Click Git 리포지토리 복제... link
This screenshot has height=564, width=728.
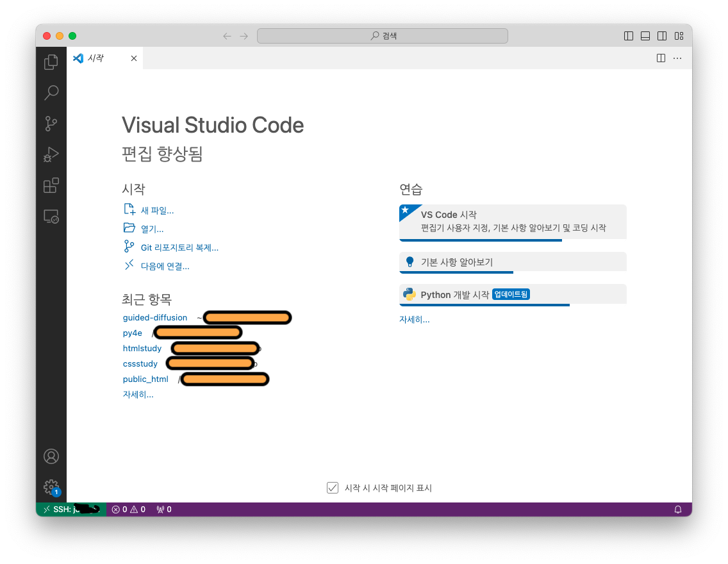[x=179, y=247]
